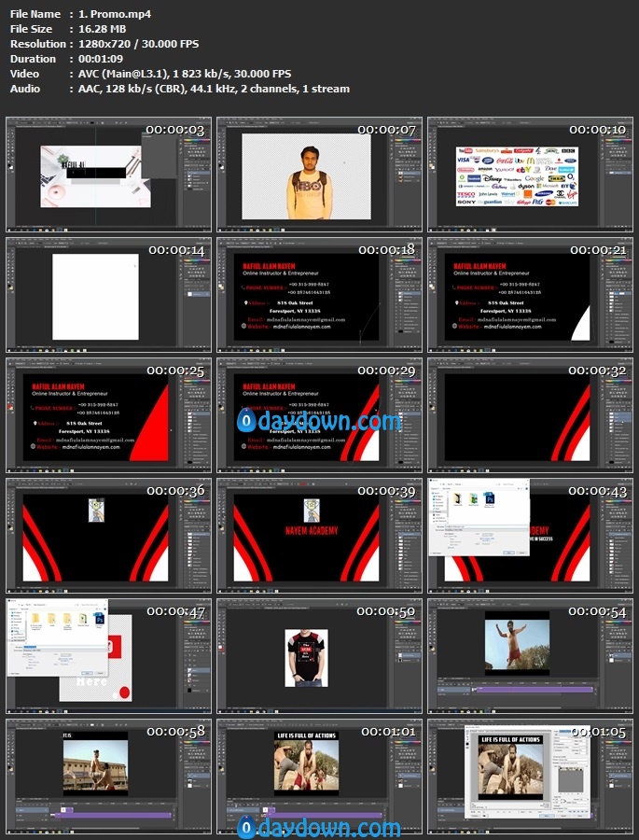Click the blue circle logo of the bottom watermark
This screenshot has height=840, width=639.
[246, 827]
